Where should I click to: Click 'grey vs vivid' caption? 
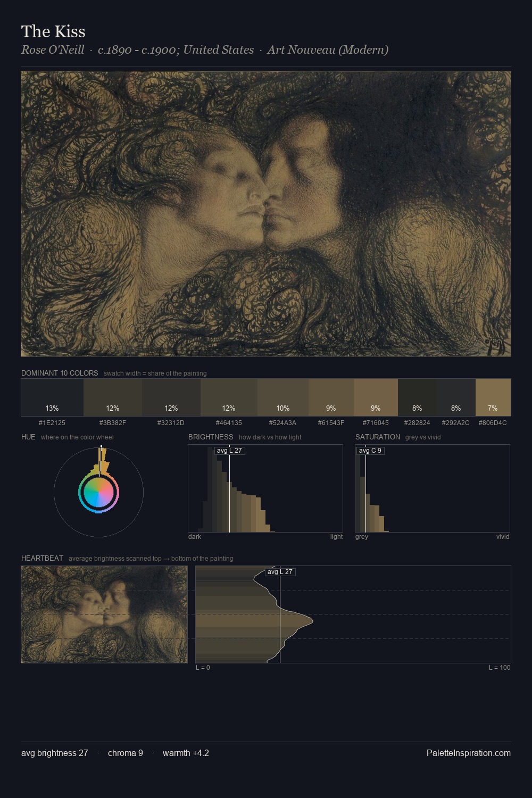pyautogui.click(x=423, y=437)
